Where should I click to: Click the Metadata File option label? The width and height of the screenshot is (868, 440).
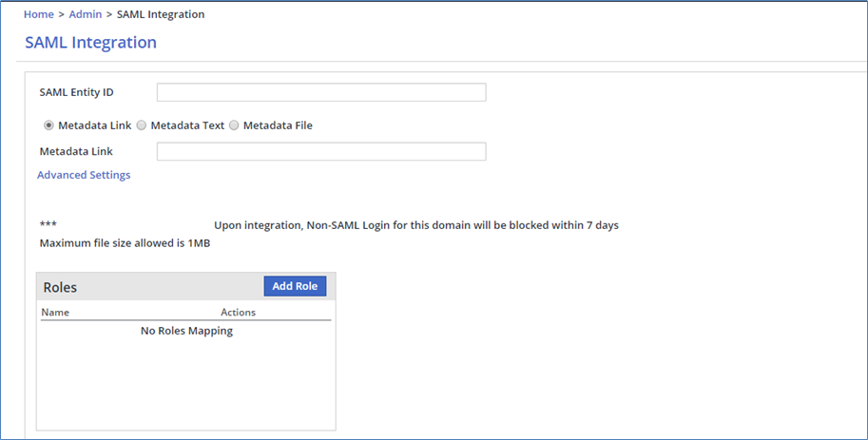pyautogui.click(x=278, y=125)
